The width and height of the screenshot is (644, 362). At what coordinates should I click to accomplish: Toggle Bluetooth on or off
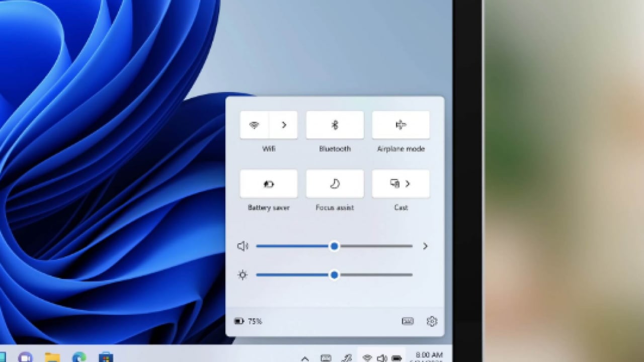(335, 125)
